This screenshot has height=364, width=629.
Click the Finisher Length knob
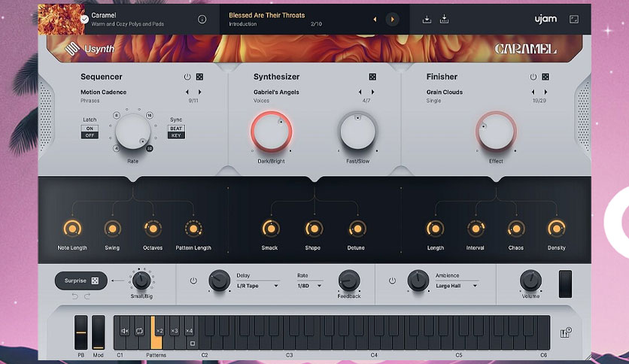435,229
